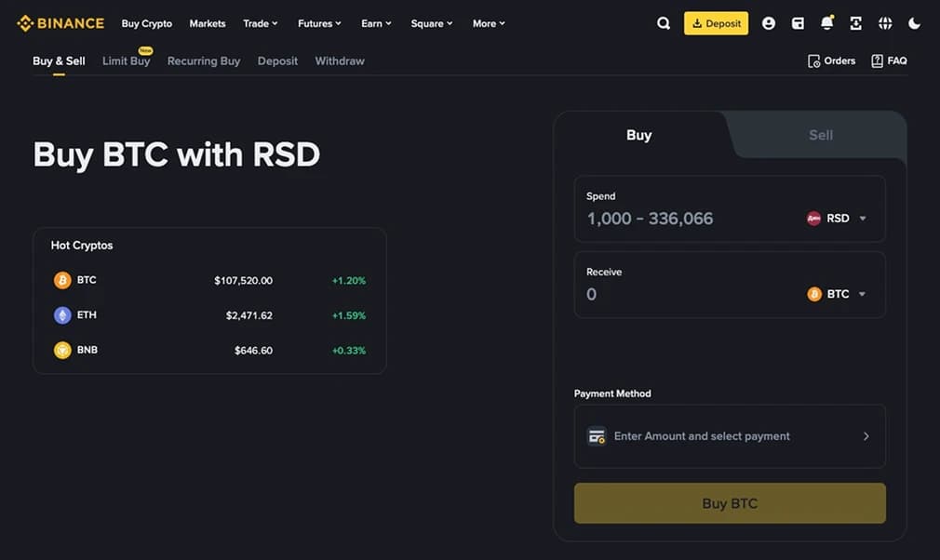The height and width of the screenshot is (560, 940).
Task: Open the Orders link
Action: [x=831, y=60]
